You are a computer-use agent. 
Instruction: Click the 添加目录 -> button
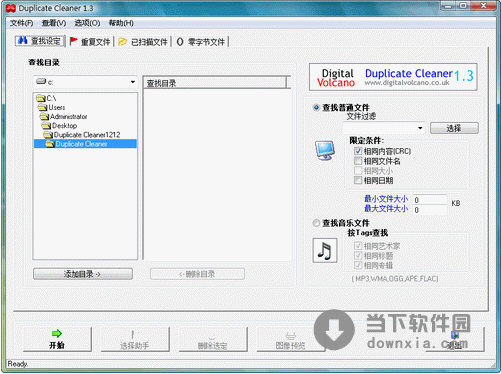83,274
